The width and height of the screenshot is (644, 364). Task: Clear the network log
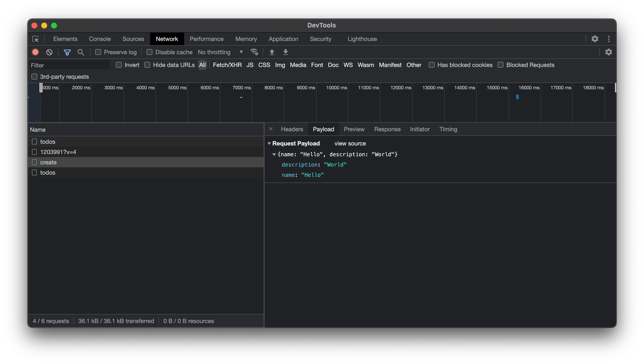click(x=49, y=52)
